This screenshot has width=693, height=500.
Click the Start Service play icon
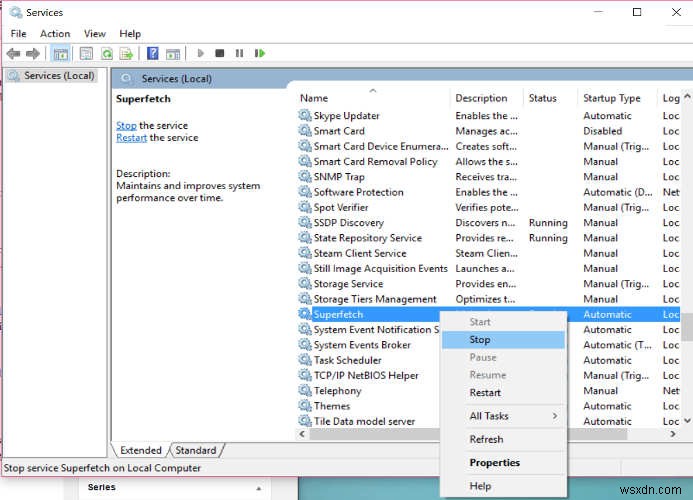[200, 53]
